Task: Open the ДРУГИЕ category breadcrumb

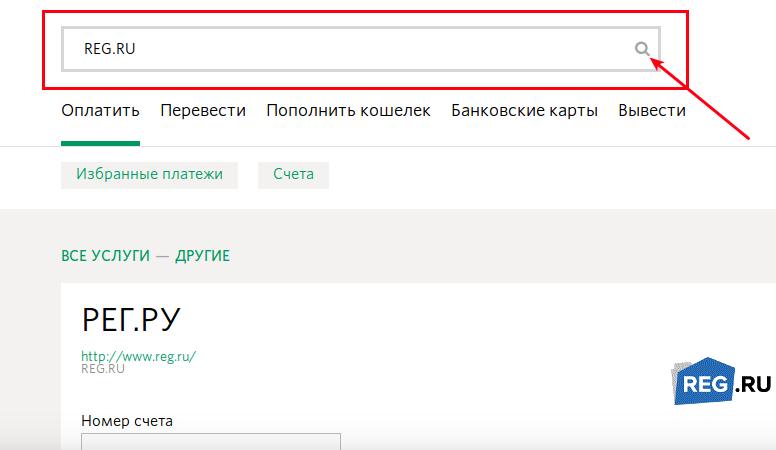Action: coord(202,256)
